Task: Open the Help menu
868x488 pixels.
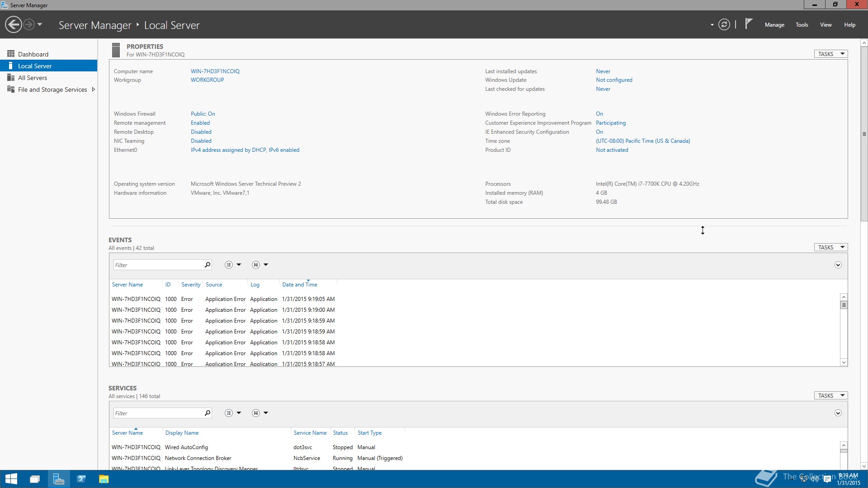Action: point(849,25)
